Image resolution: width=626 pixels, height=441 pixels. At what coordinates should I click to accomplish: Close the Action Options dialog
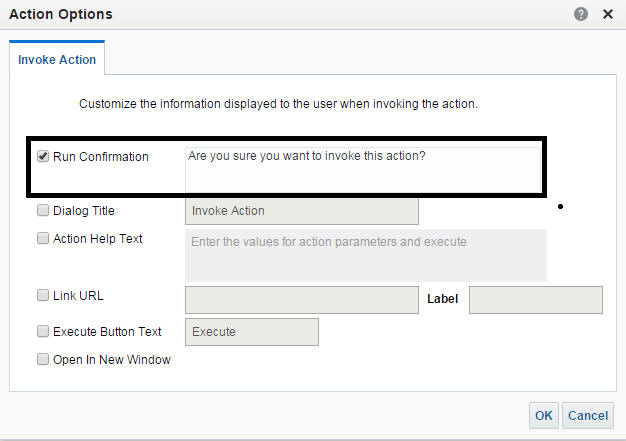[x=607, y=14]
